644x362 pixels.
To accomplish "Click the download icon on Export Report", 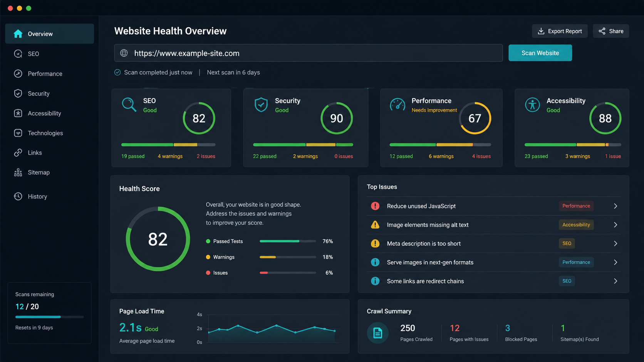I will coord(541,31).
